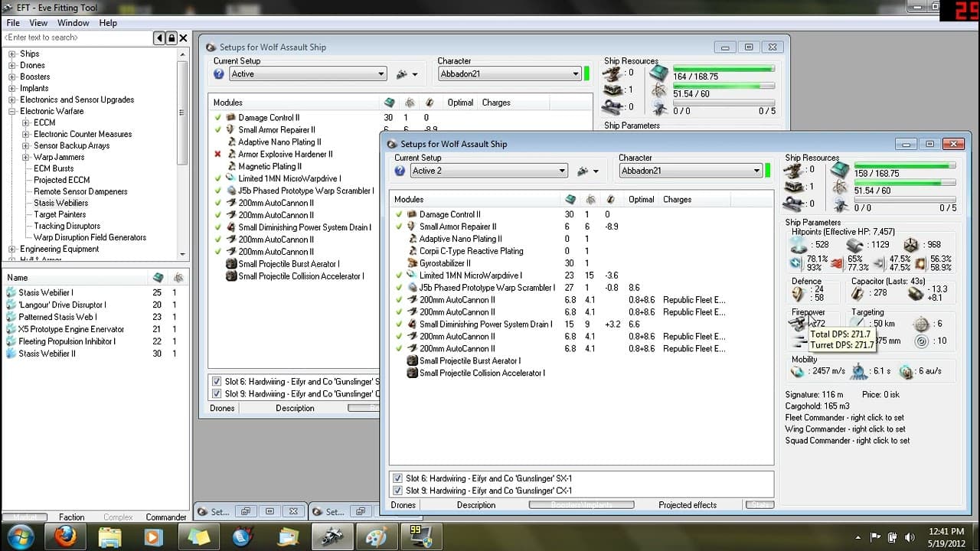Open the File menu
Image resolution: width=980 pixels, height=551 pixels.
click(13, 23)
